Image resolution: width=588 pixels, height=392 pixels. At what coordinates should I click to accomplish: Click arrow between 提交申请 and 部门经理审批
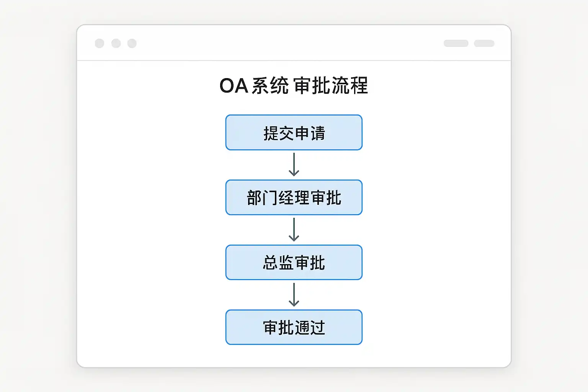coord(294,165)
